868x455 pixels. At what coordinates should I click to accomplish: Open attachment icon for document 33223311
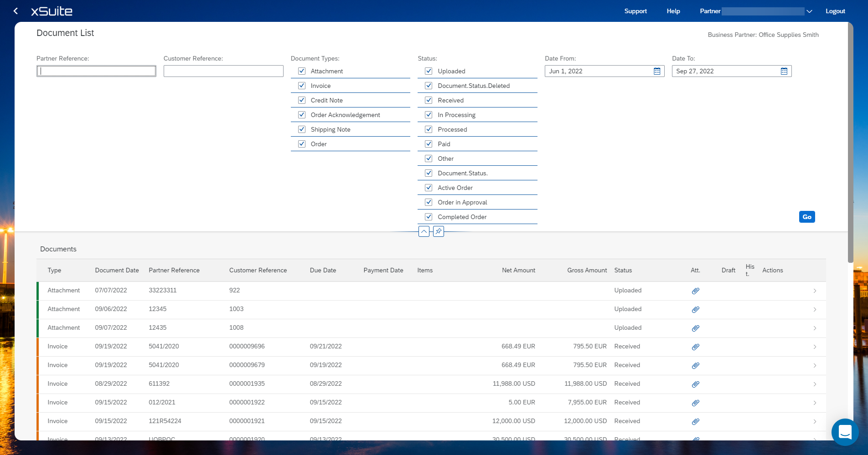695,291
